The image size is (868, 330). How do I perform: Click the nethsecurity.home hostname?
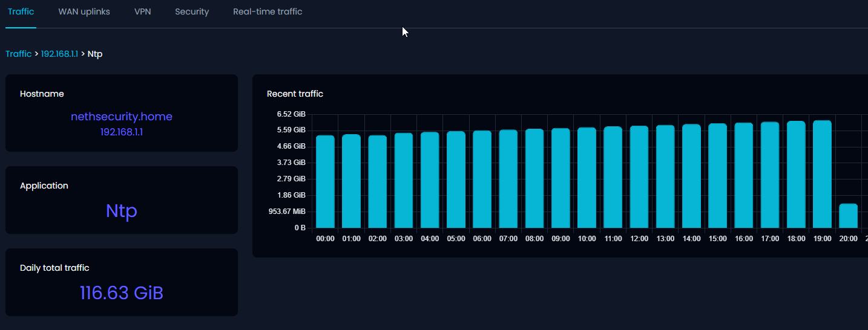coord(122,117)
